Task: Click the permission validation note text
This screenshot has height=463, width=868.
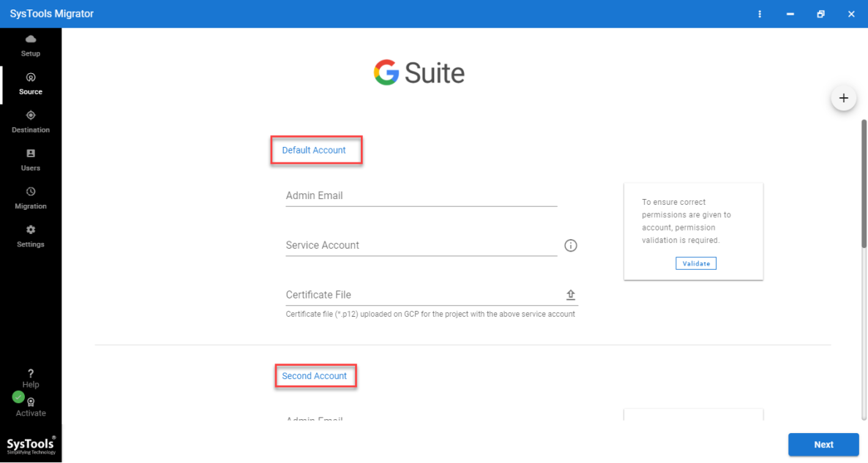Action: tap(686, 222)
